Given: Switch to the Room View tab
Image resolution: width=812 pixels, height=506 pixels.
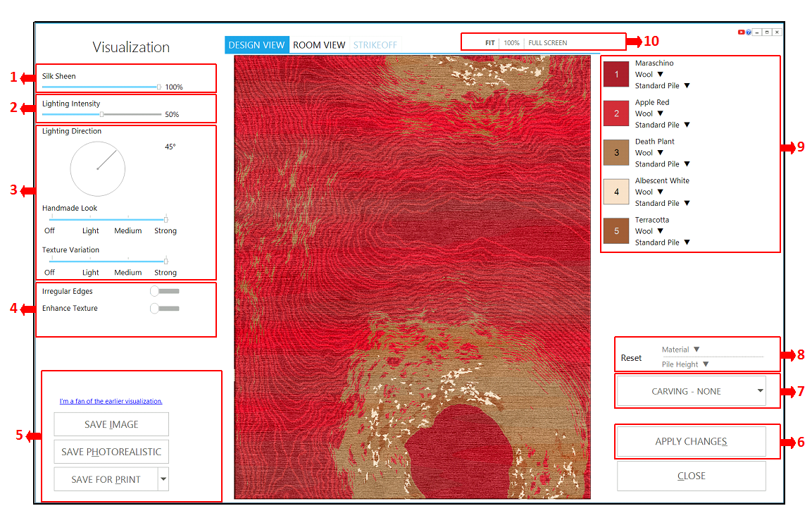Looking at the screenshot, I should pyautogui.click(x=319, y=45).
